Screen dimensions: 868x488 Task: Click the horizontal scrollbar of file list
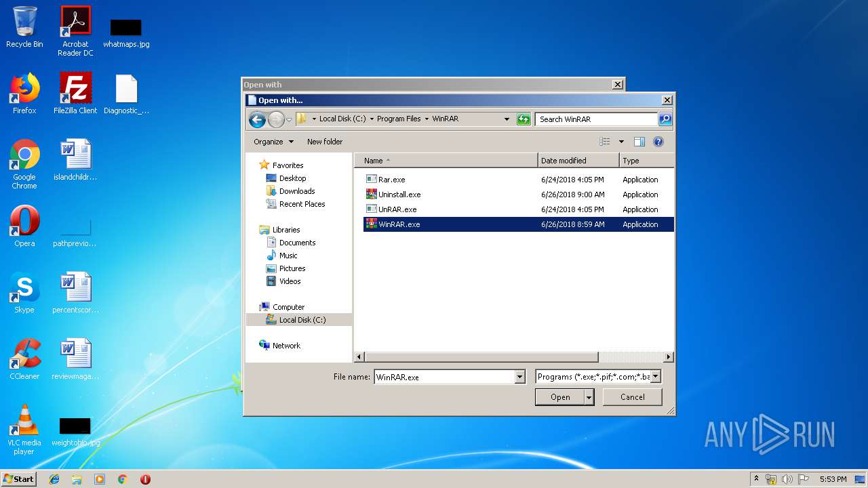(481, 357)
